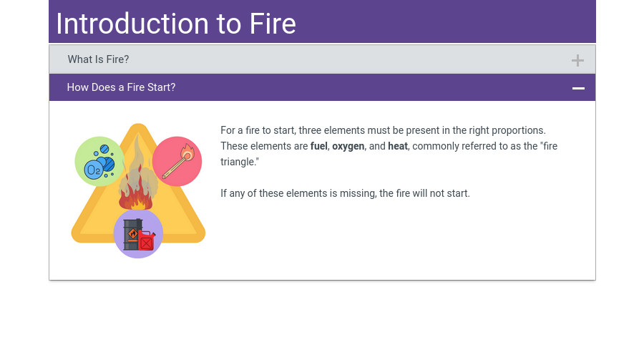This screenshot has width=644, height=350.
Task: Select the "How Does a Fire Start?" header
Action: [x=122, y=87]
